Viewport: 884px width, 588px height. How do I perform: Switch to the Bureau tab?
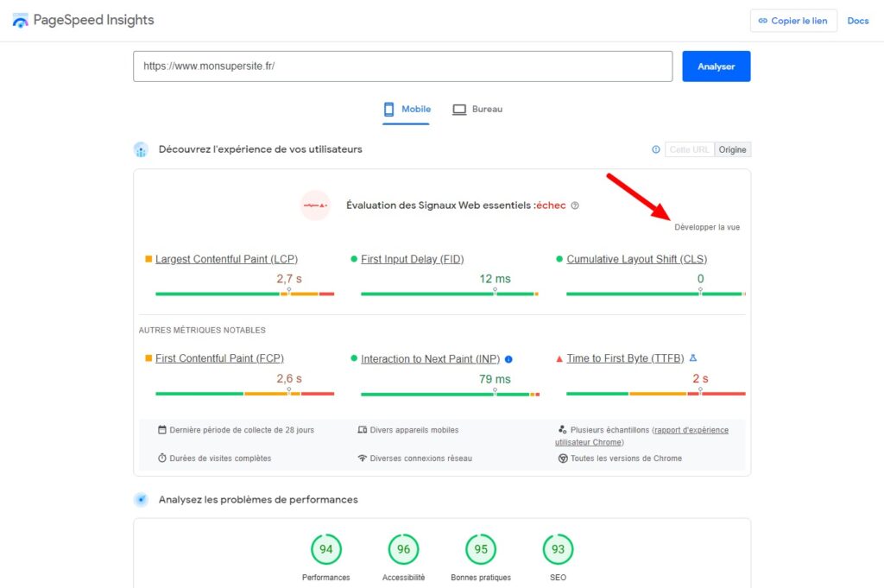[x=477, y=110]
